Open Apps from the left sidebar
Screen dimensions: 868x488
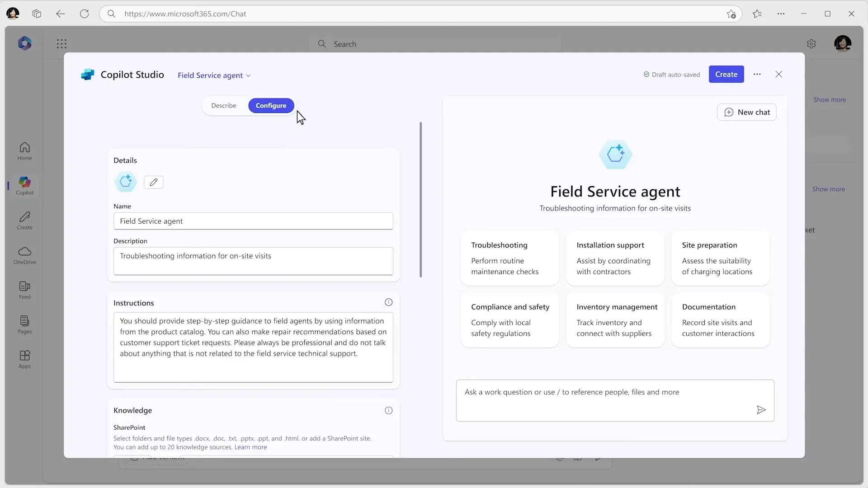tap(24, 358)
